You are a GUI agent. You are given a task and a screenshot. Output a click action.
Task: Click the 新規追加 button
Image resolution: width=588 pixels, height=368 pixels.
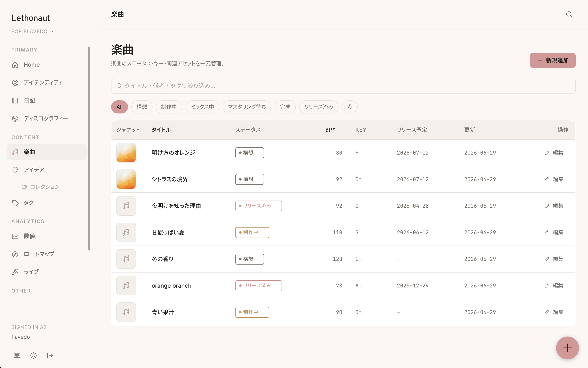[x=553, y=60]
